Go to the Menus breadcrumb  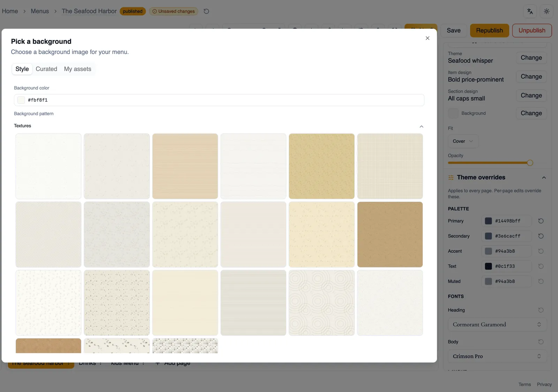[40, 11]
